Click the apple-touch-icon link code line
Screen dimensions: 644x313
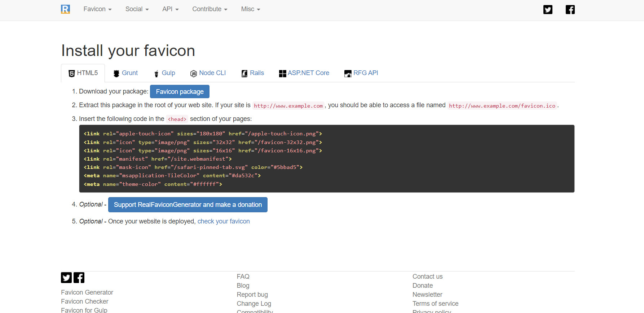click(x=203, y=134)
